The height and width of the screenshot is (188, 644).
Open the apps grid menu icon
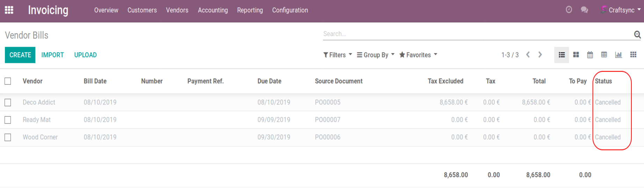[x=9, y=10]
